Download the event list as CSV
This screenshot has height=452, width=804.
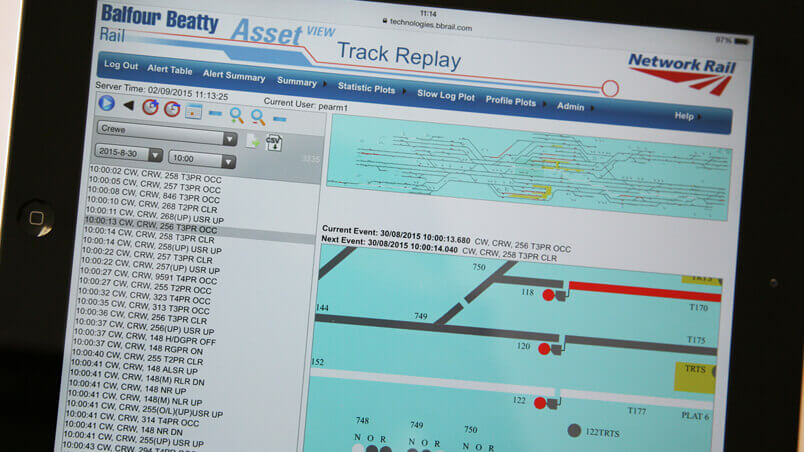(x=274, y=142)
